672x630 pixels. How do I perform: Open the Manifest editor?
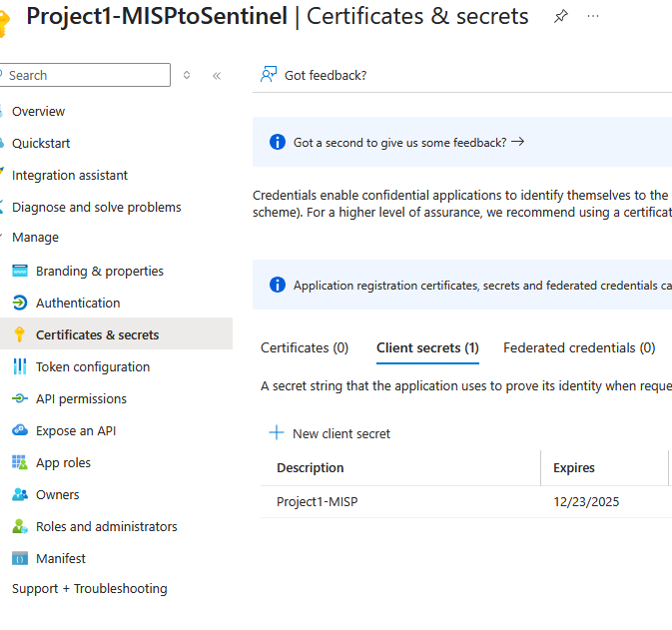point(61,558)
